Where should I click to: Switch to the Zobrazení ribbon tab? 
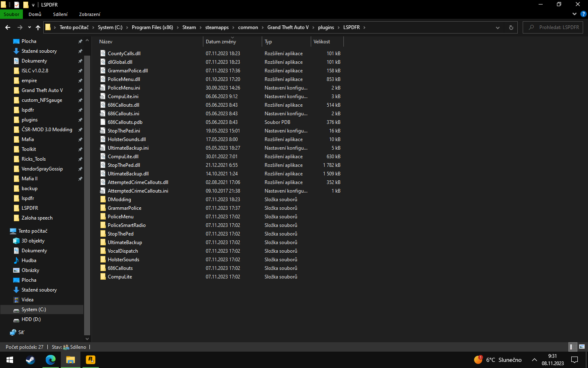pyautogui.click(x=90, y=14)
